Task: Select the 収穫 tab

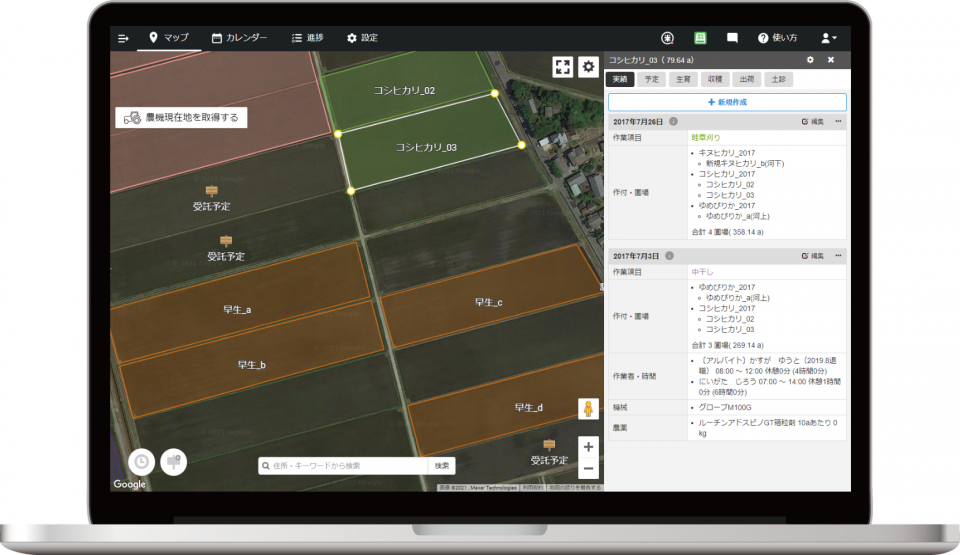Action: [714, 79]
